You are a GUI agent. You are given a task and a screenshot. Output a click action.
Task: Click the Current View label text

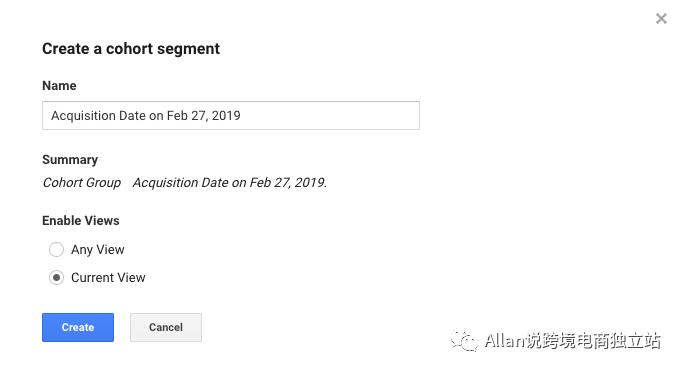coord(108,277)
